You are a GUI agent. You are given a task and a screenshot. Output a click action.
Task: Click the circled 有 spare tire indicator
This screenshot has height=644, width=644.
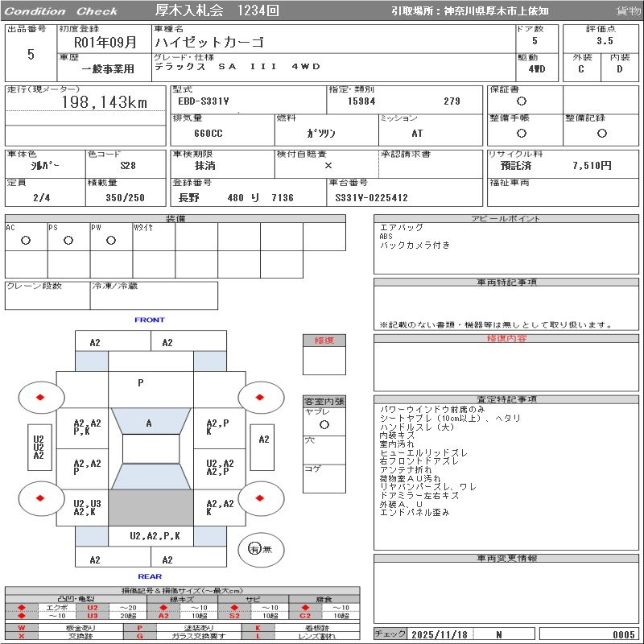click(x=254, y=549)
